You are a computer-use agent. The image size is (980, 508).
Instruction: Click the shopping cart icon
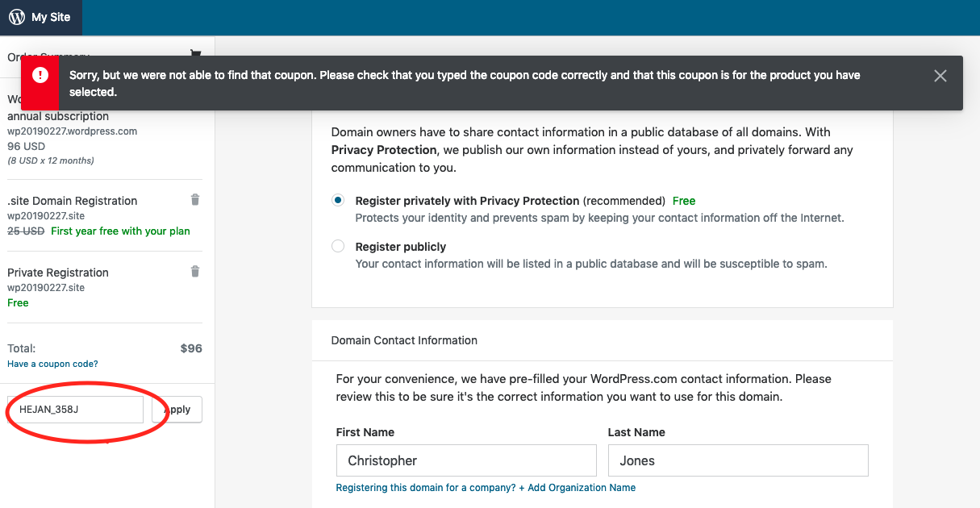(x=194, y=53)
